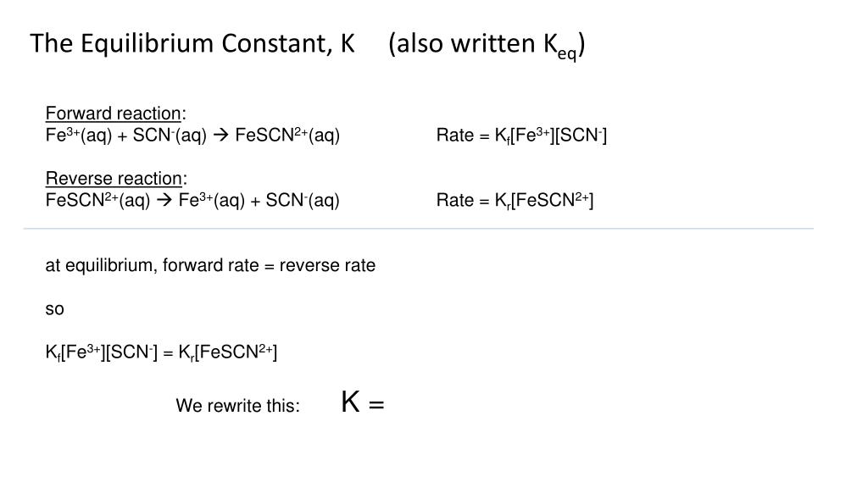The width and height of the screenshot is (868, 488).
Task: Click the large 'K =' expression
Action: pyautogui.click(x=363, y=402)
